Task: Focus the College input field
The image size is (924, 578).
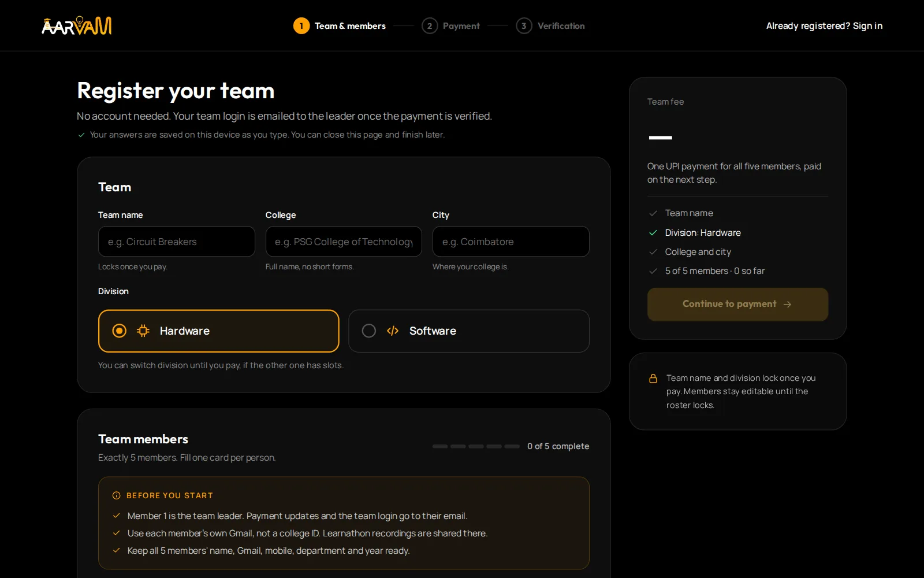Action: click(x=344, y=242)
